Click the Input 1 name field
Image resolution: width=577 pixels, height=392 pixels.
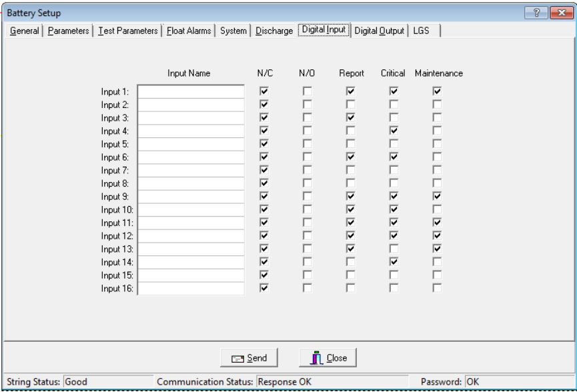tap(191, 91)
